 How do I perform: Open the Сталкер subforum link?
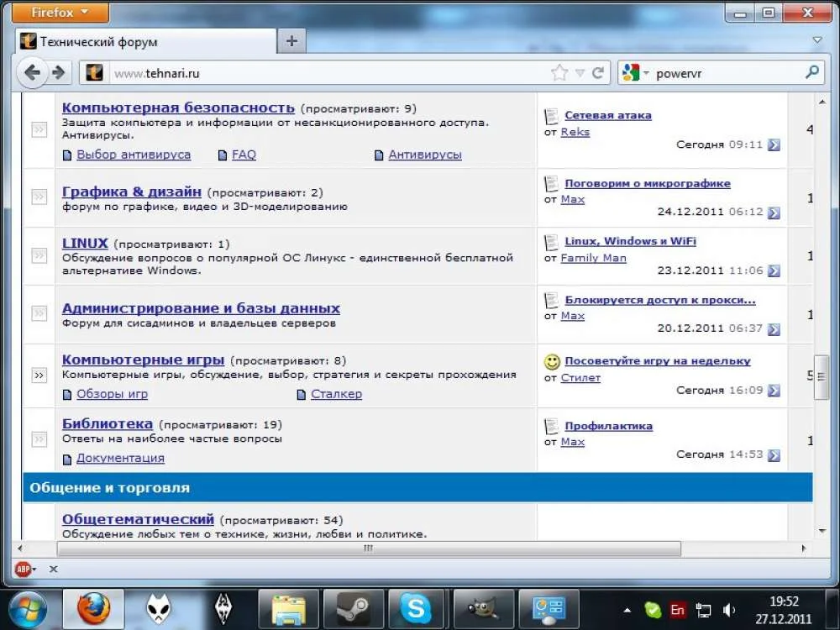point(336,394)
